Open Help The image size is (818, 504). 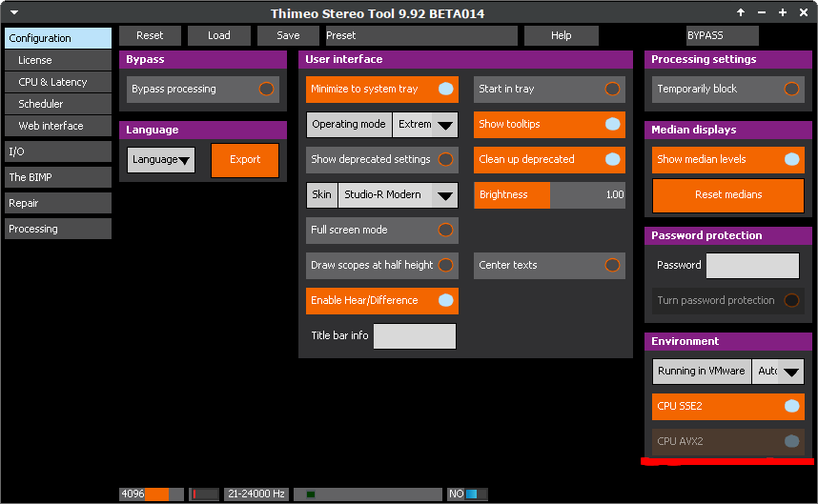pyautogui.click(x=562, y=35)
